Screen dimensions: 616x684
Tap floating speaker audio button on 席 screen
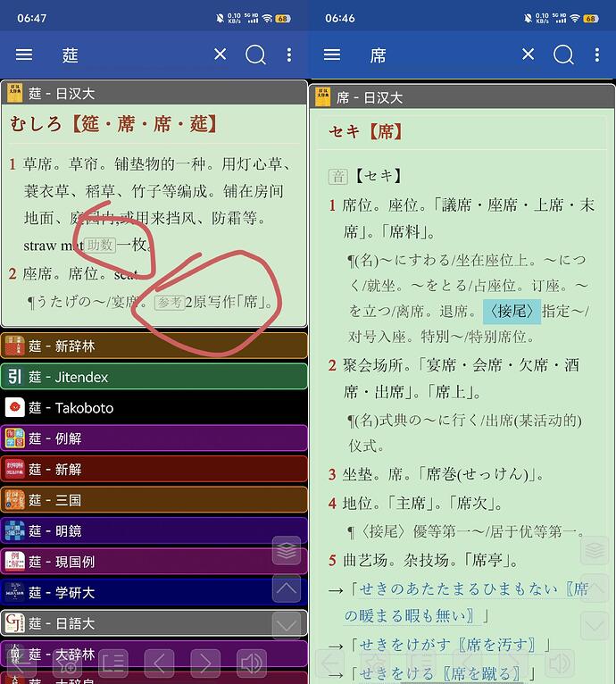coord(560,663)
